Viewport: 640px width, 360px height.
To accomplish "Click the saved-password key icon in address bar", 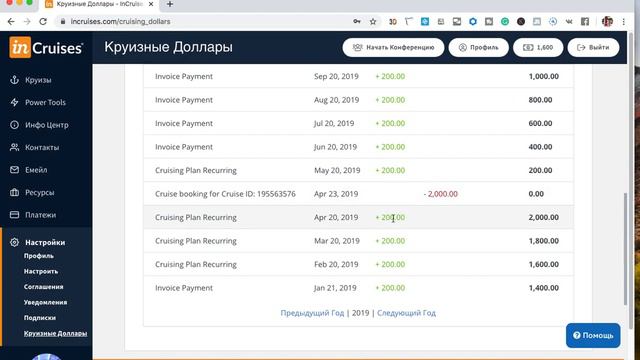I will pyautogui.click(x=357, y=22).
